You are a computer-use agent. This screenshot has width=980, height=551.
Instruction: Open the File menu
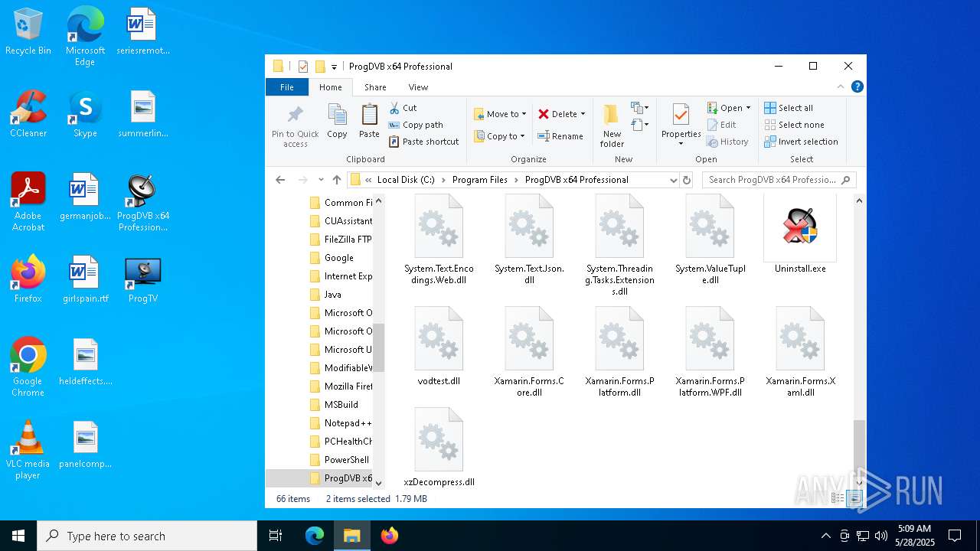[287, 87]
